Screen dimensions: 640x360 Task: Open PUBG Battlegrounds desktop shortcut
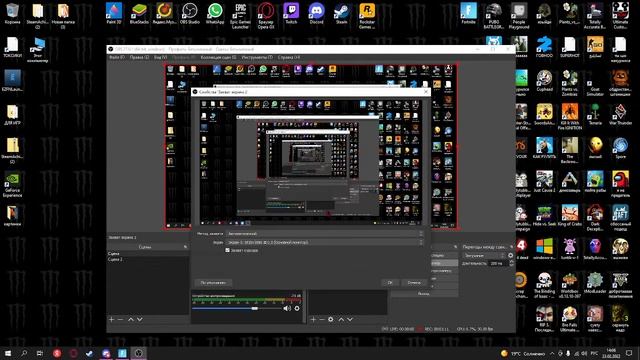[x=493, y=16]
